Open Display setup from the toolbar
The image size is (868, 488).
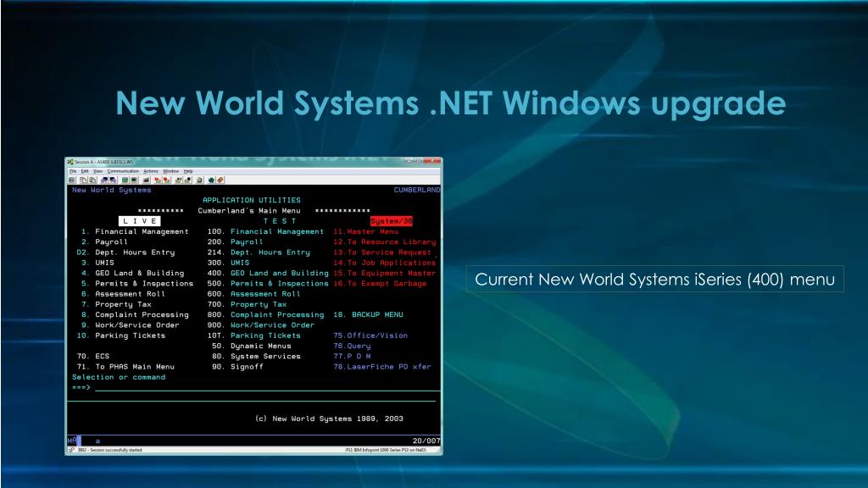click(x=125, y=180)
